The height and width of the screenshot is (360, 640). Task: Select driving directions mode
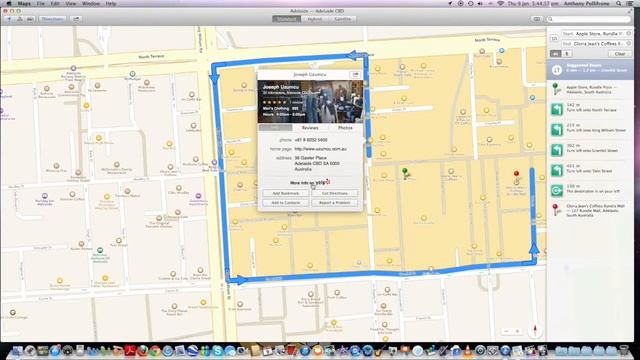tap(556, 53)
